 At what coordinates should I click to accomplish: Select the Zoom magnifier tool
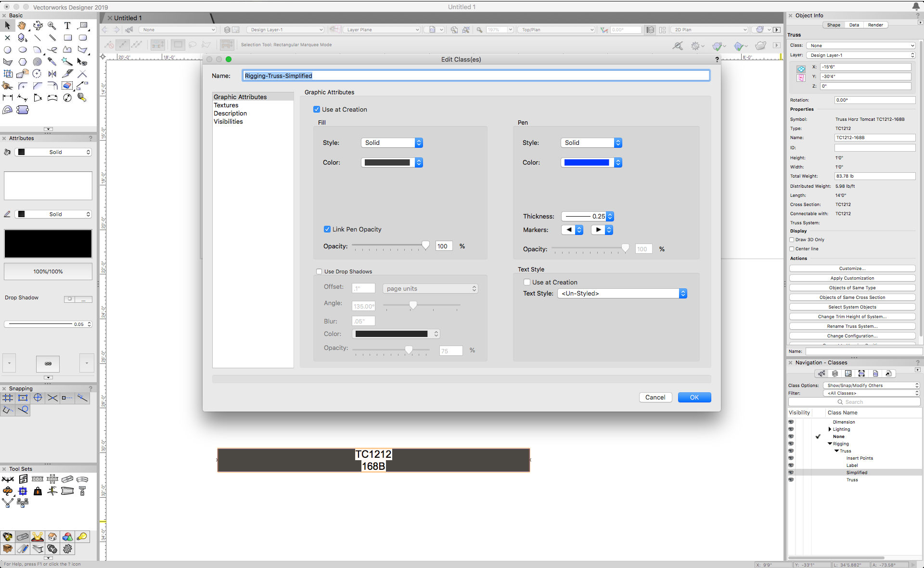click(x=52, y=26)
